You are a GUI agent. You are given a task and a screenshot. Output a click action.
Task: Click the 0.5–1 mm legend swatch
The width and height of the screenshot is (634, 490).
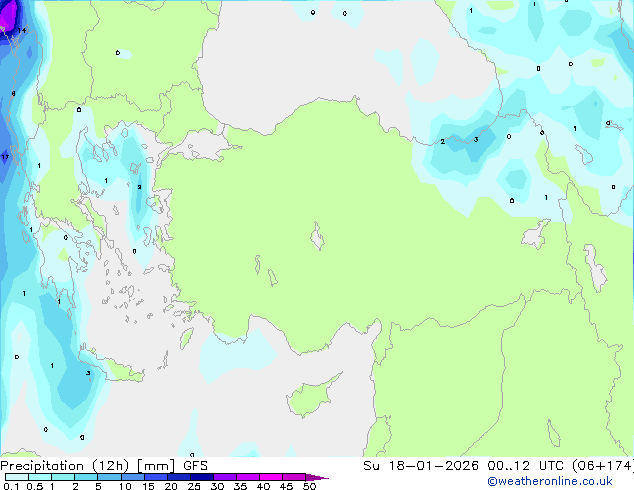pyautogui.click(x=40, y=477)
